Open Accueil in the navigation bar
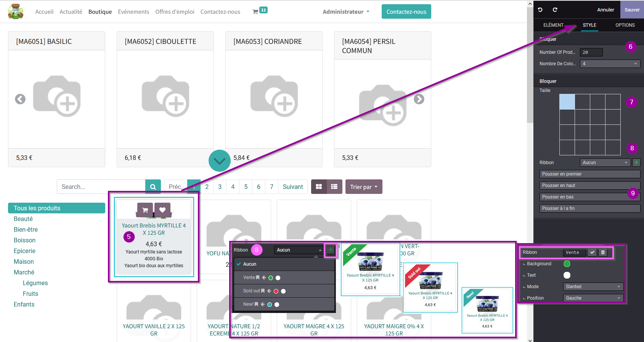Viewport: 644px width, 342px height. tap(44, 12)
